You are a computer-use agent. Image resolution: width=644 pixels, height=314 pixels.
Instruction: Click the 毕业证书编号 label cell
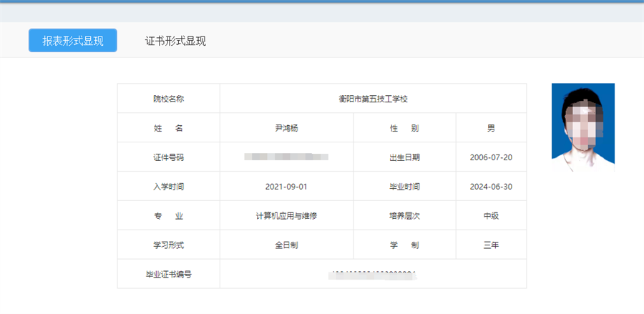(168, 274)
